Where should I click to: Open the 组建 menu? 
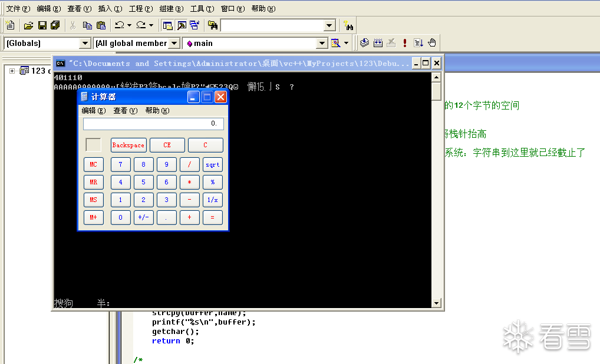click(172, 9)
